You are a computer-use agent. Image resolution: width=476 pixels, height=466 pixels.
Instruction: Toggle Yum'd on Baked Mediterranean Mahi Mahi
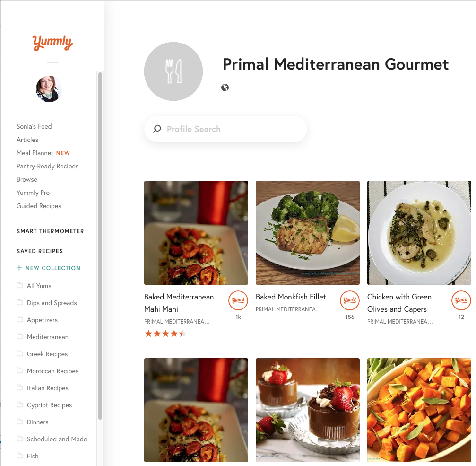(x=238, y=300)
